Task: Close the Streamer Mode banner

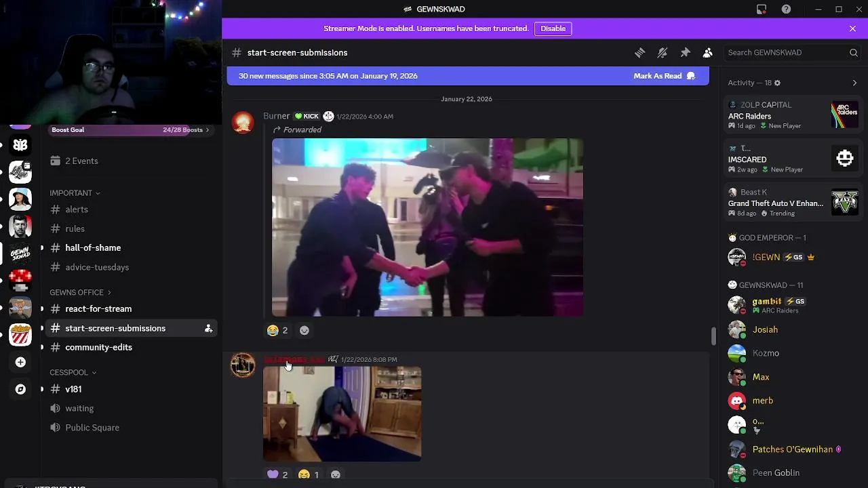Action: tap(852, 29)
